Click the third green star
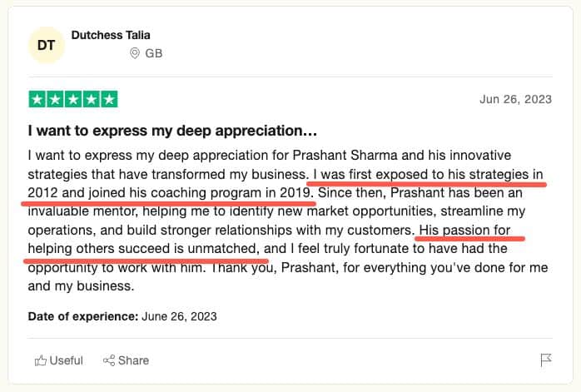The height and width of the screenshot is (392, 581). tap(73, 99)
